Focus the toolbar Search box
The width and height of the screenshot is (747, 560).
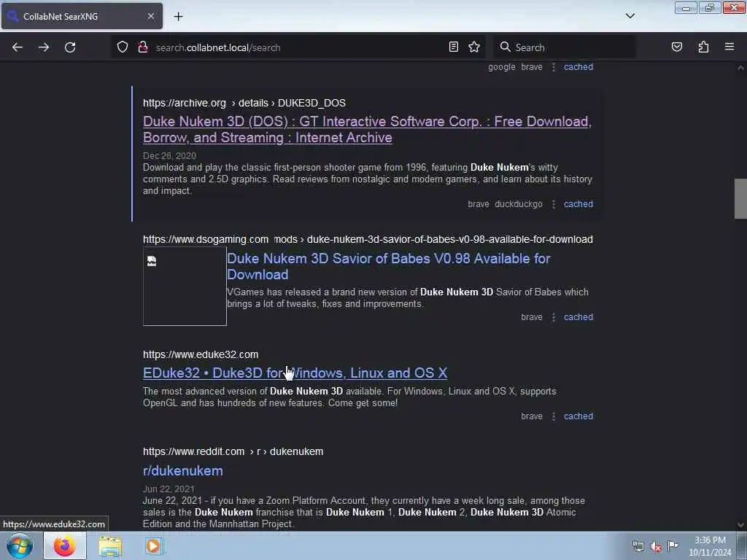pos(565,47)
